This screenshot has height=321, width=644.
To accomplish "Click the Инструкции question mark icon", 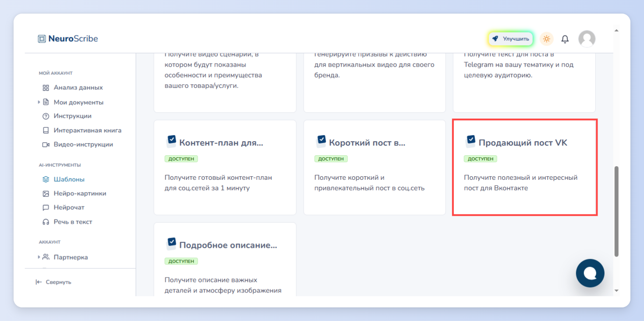I will (46, 116).
